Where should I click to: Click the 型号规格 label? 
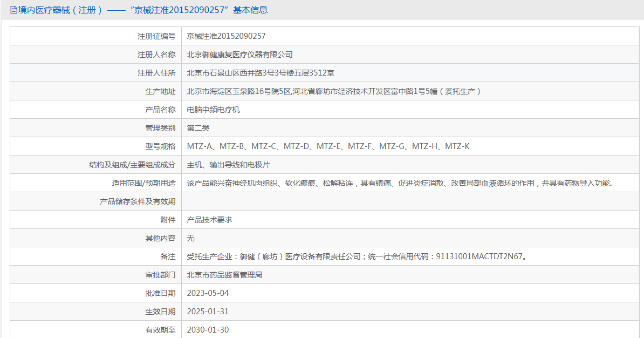tap(160, 146)
